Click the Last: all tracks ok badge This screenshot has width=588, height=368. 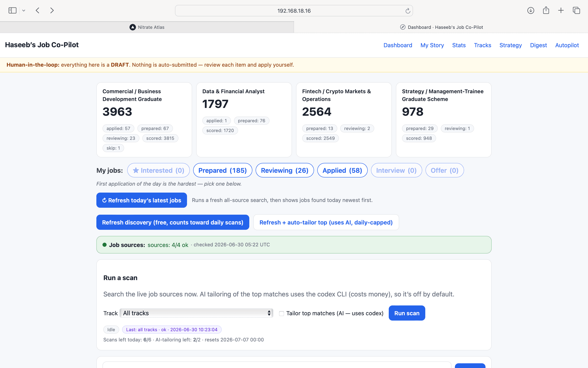pos(172,330)
